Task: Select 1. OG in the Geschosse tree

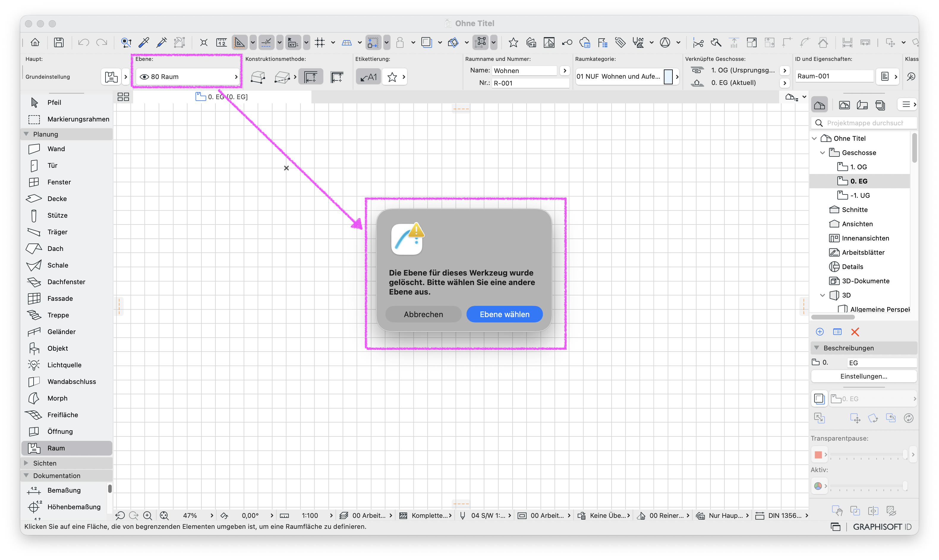Action: (858, 167)
